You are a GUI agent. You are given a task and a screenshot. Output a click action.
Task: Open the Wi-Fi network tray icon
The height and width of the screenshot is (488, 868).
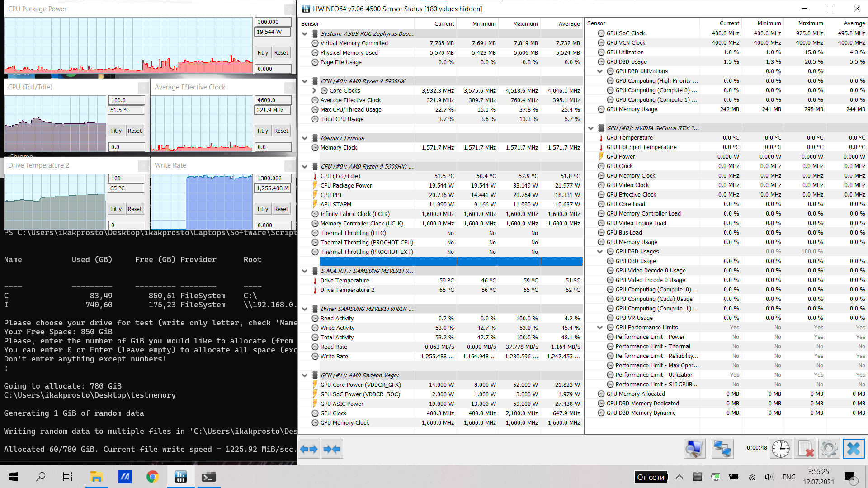[752, 477]
